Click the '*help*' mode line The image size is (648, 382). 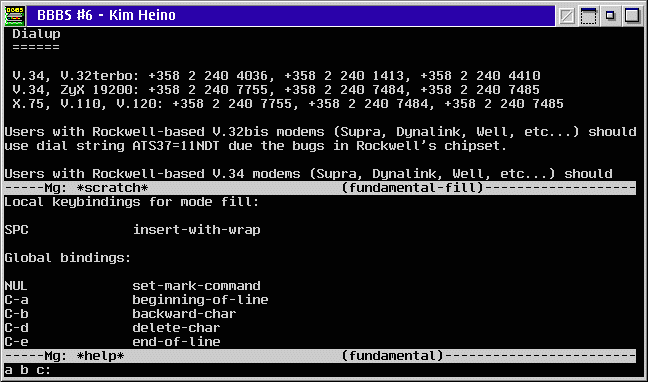(320, 356)
